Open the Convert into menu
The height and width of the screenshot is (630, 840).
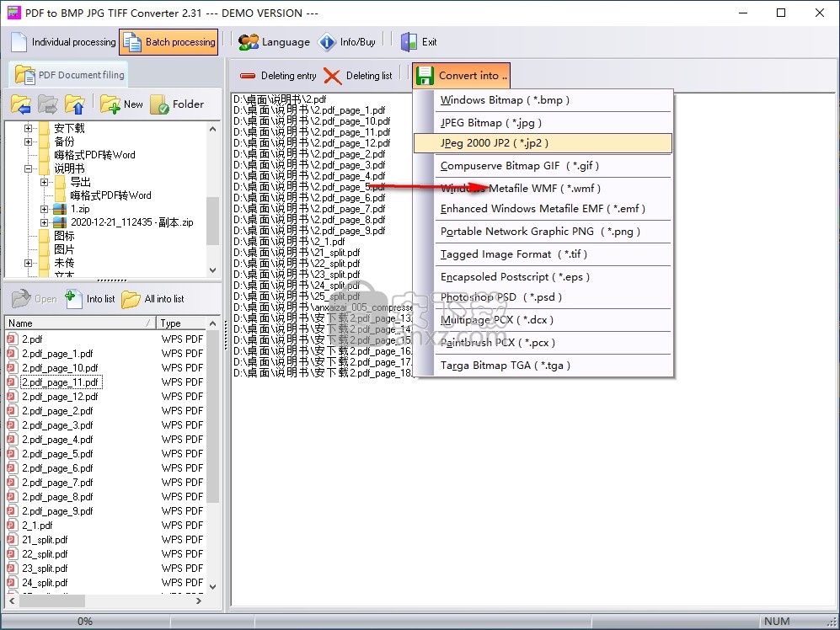pyautogui.click(x=461, y=76)
